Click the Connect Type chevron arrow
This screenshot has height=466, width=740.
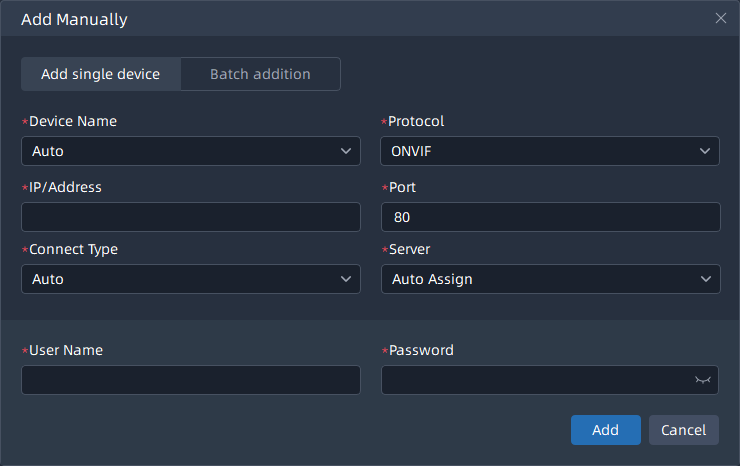[346, 279]
